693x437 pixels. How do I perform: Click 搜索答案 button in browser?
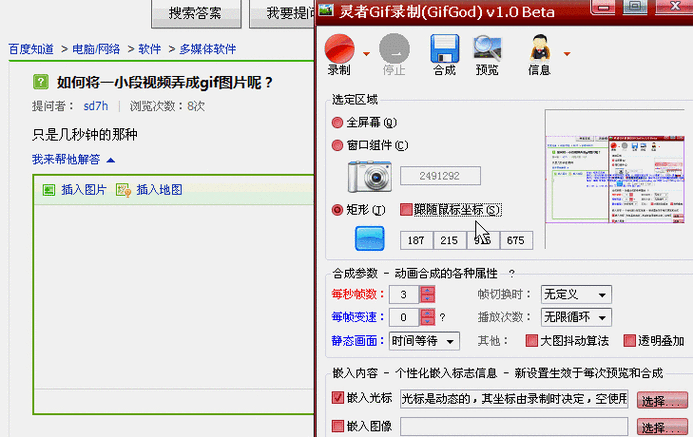pyautogui.click(x=196, y=13)
